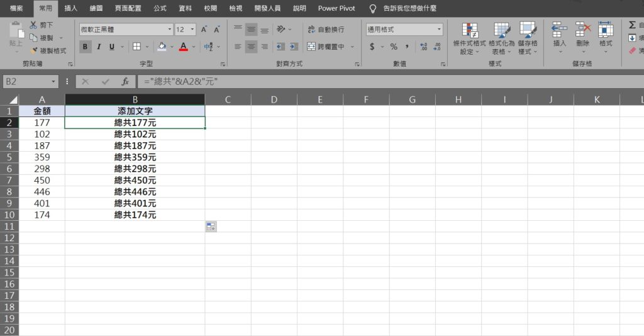644x336 pixels.
Task: Switch to the Formulas (公式) tab
Action: (x=160, y=8)
